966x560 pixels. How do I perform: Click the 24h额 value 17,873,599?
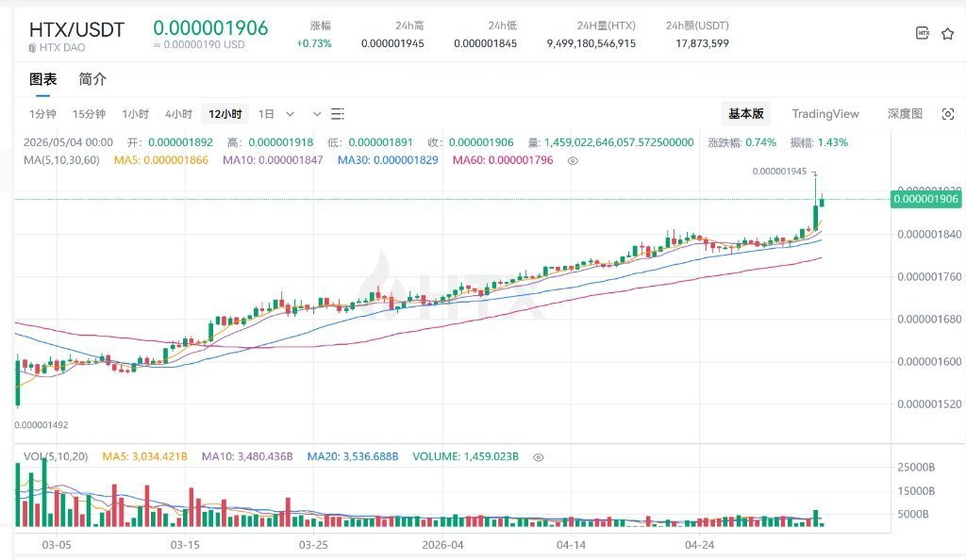[x=702, y=43]
